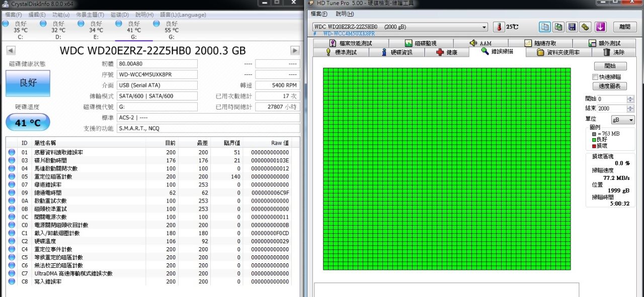Go to next disk with right arrow
Screen dimensions: 644x297
[295, 50]
